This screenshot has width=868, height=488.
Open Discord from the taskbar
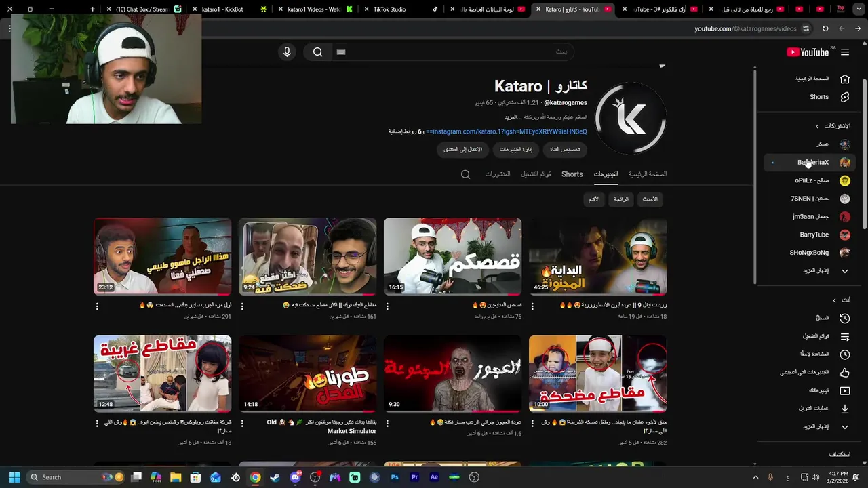(x=295, y=477)
